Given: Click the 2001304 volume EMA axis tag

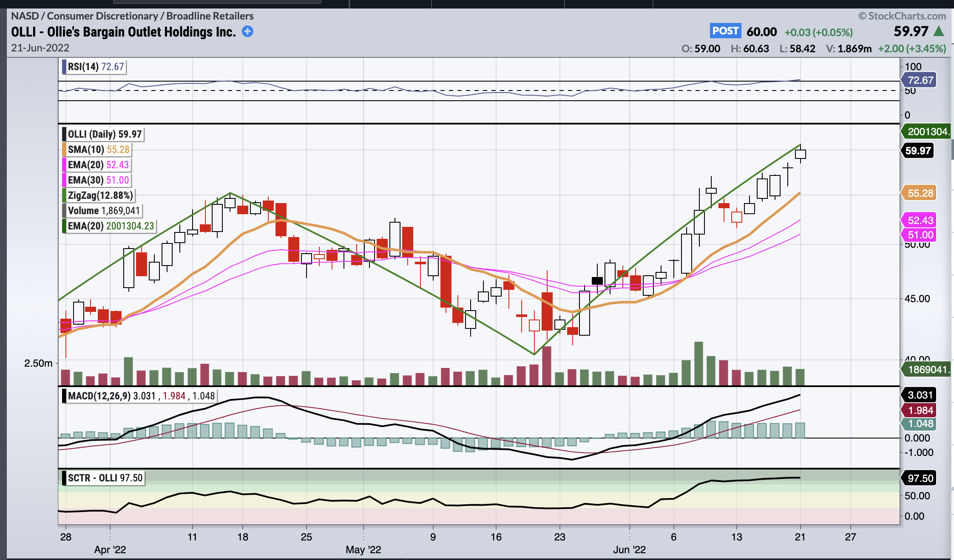Looking at the screenshot, I should (926, 132).
